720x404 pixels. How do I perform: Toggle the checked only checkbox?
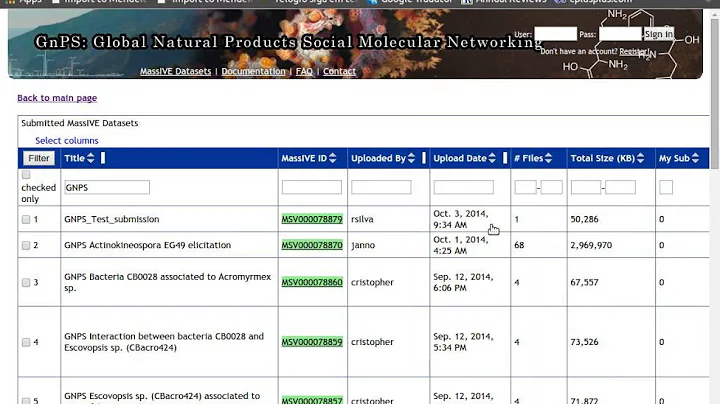(26, 174)
